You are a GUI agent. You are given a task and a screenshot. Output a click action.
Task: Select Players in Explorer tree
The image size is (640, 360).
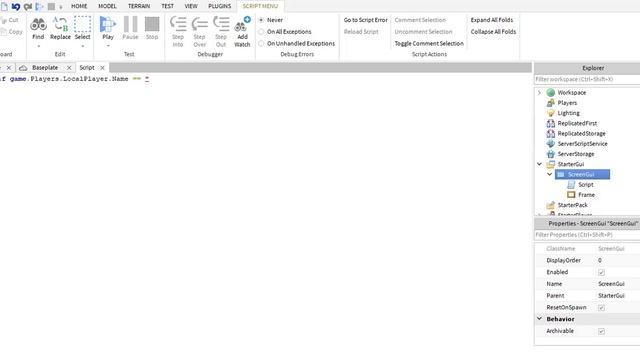567,103
